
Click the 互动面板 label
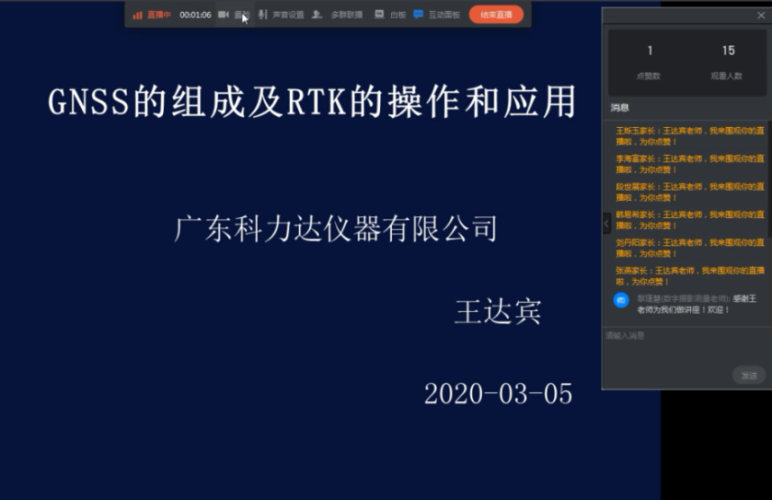[x=444, y=15]
